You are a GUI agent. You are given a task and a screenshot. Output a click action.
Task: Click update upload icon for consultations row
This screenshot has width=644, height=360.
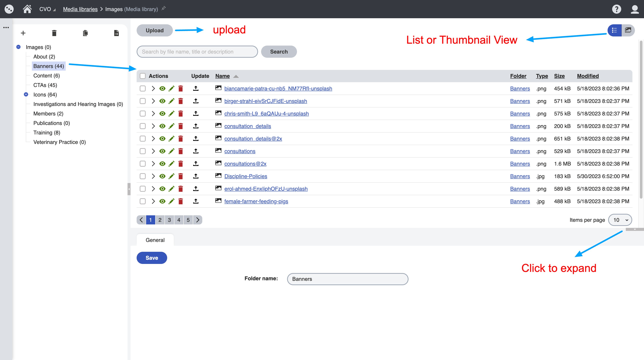coord(196,151)
